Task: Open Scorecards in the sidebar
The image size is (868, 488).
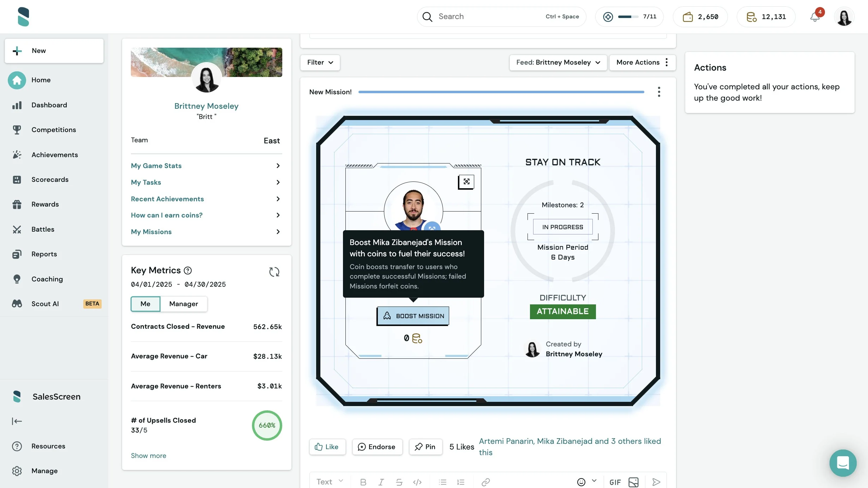Action: [50, 180]
